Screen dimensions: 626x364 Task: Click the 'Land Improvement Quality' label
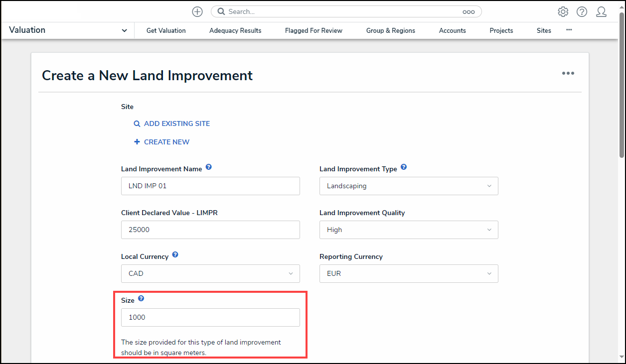coord(362,213)
